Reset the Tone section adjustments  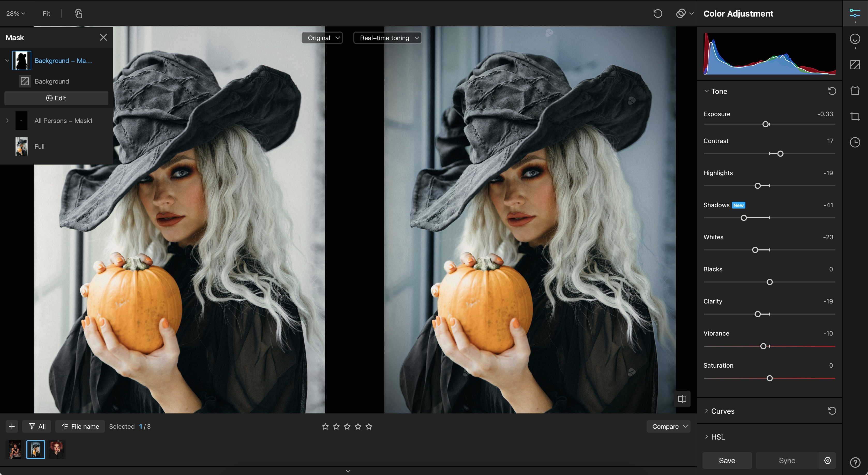832,91
